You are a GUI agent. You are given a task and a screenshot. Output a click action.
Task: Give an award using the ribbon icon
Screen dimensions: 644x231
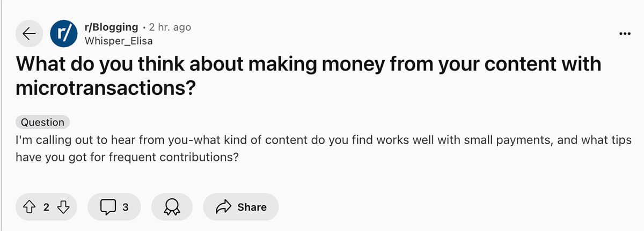click(172, 207)
